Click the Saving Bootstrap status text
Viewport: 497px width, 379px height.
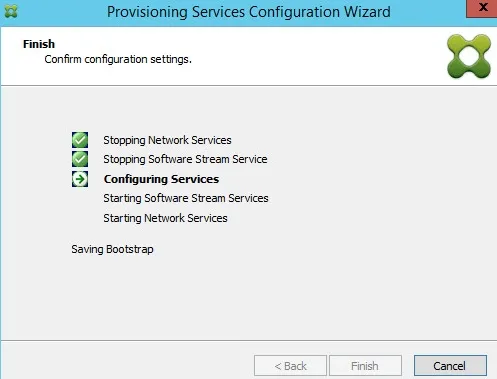coord(112,249)
